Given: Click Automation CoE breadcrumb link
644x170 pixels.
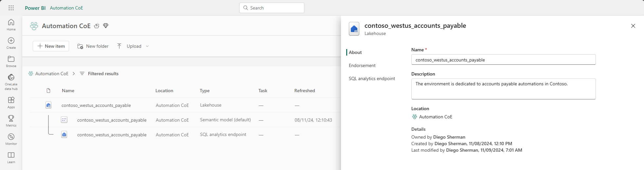Looking at the screenshot, I should point(52,74).
